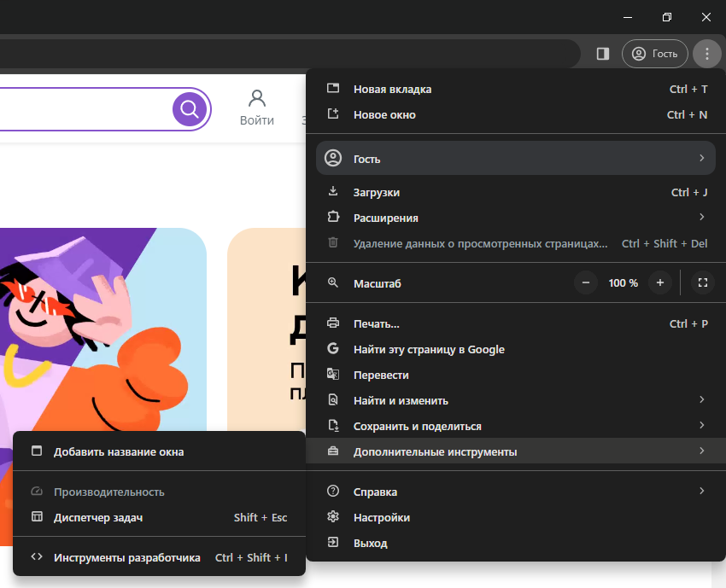Image resolution: width=726 pixels, height=588 pixels.
Task: Click inside the purple search input field
Action: tap(85, 109)
